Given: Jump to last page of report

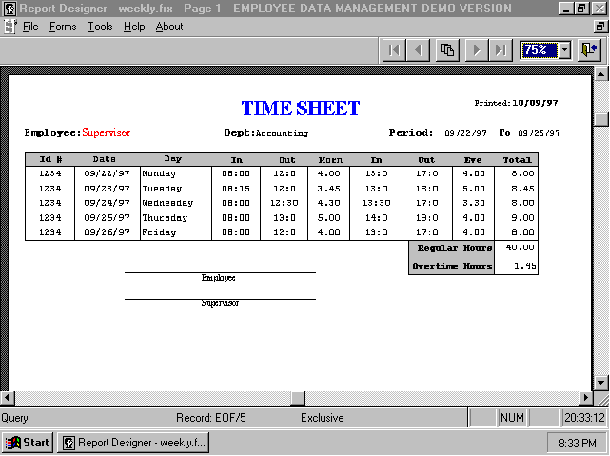Looking at the screenshot, I should 500,50.
